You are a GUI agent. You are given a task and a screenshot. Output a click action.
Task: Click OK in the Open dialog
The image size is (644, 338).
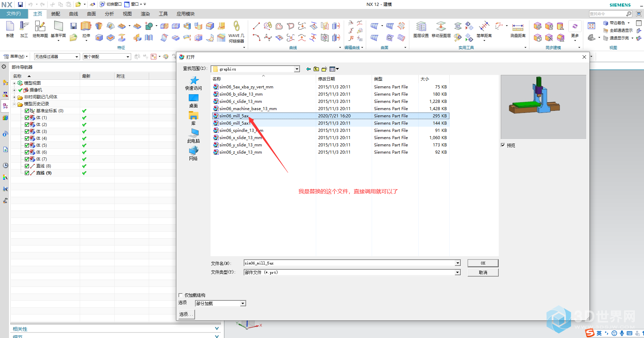pyautogui.click(x=483, y=263)
